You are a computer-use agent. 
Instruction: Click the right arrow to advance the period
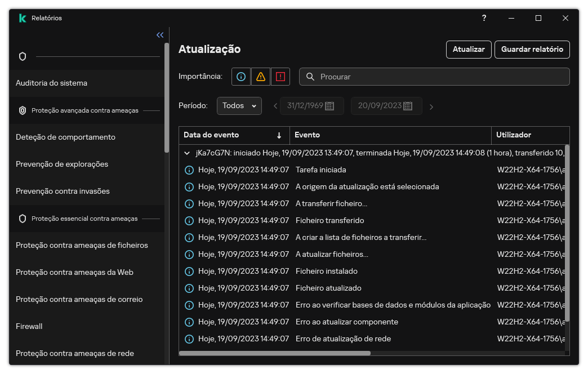[x=431, y=105]
